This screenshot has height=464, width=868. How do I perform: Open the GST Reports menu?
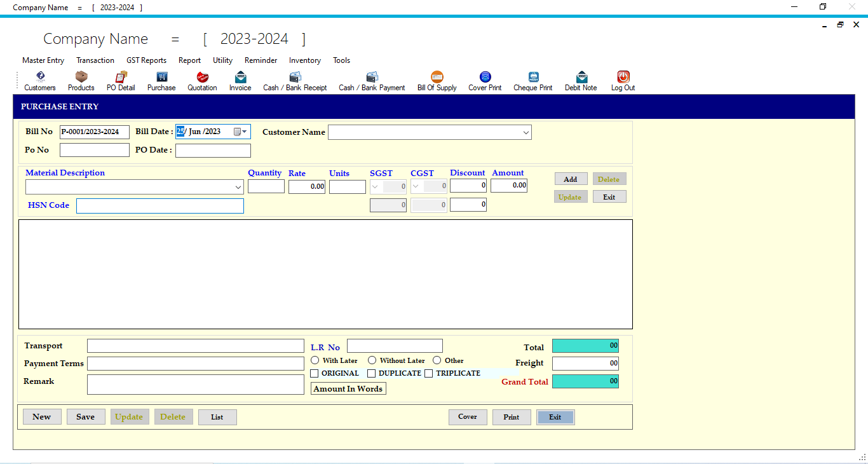146,60
